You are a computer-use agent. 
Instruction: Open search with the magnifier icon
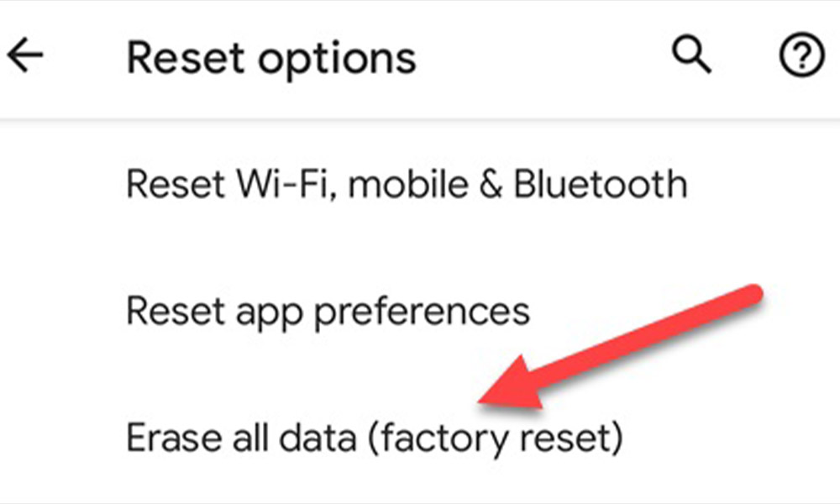pos(691,57)
